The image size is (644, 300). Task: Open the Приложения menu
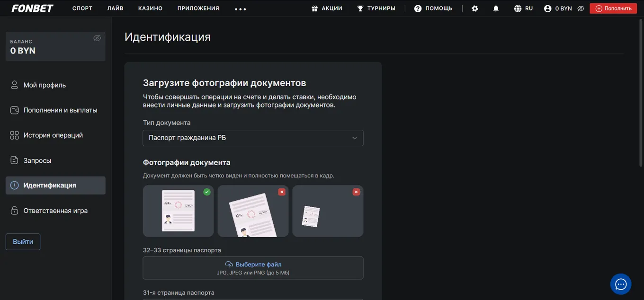coord(198,9)
